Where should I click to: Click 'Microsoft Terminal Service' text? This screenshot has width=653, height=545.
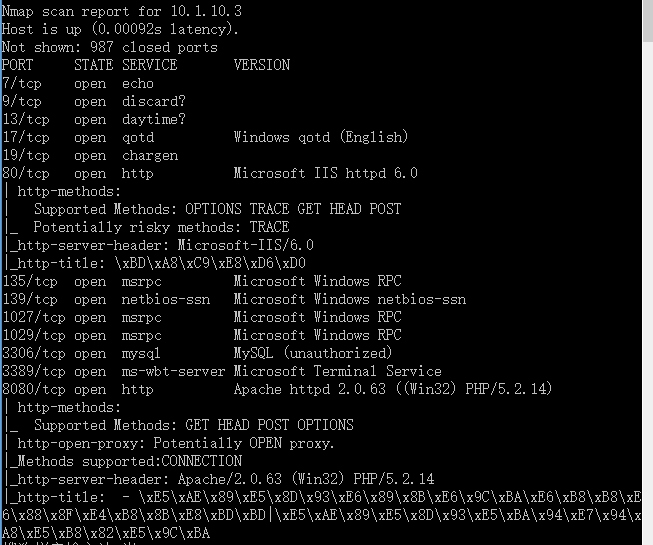tap(338, 371)
